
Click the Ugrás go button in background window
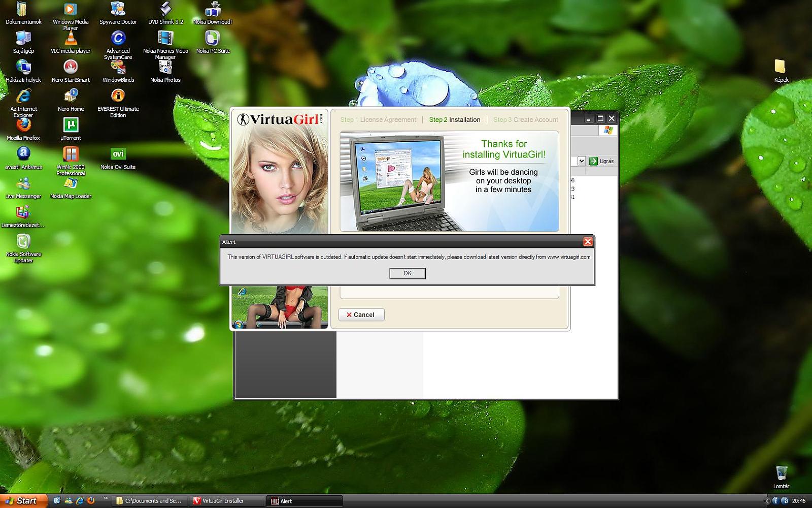[x=602, y=161]
